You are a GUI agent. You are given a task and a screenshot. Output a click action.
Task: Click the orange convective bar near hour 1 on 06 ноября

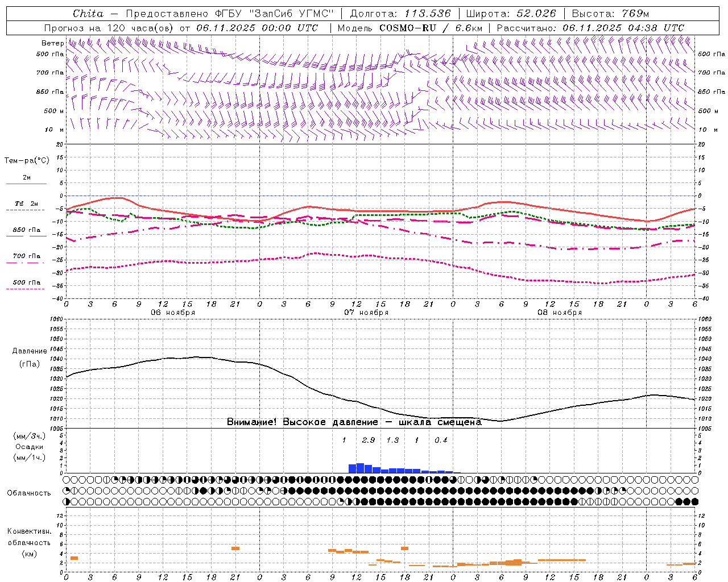point(74,558)
